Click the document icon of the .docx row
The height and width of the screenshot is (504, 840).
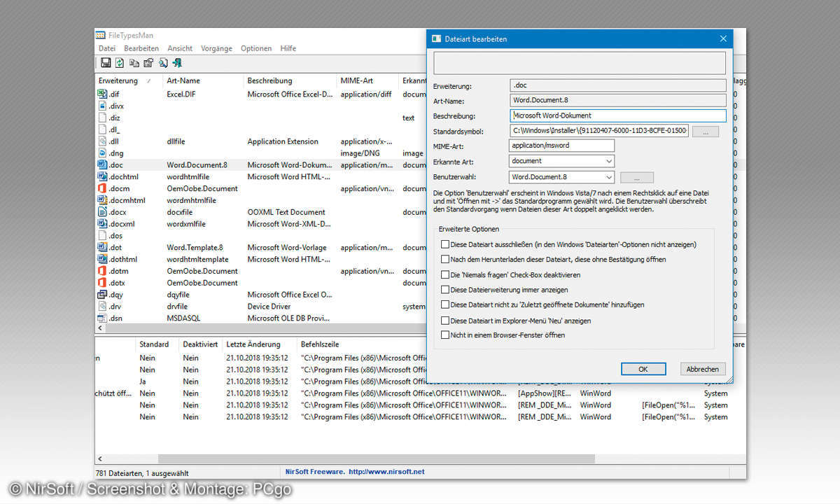pyautogui.click(x=102, y=212)
